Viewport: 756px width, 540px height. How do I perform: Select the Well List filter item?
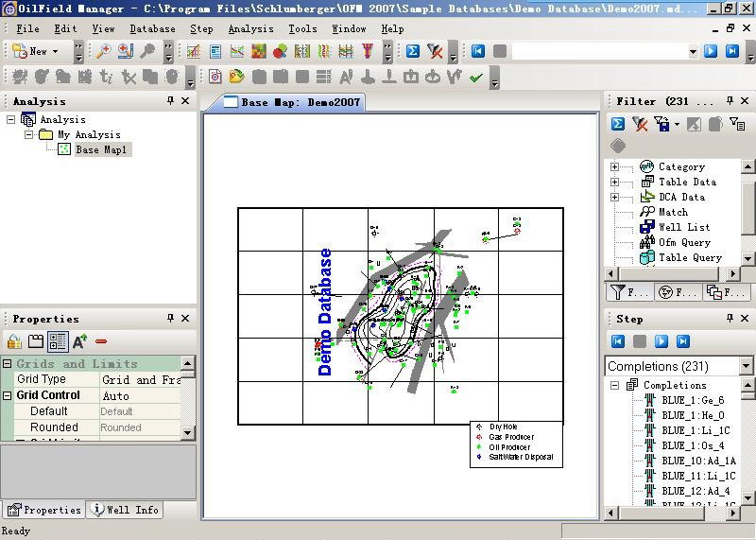point(684,227)
